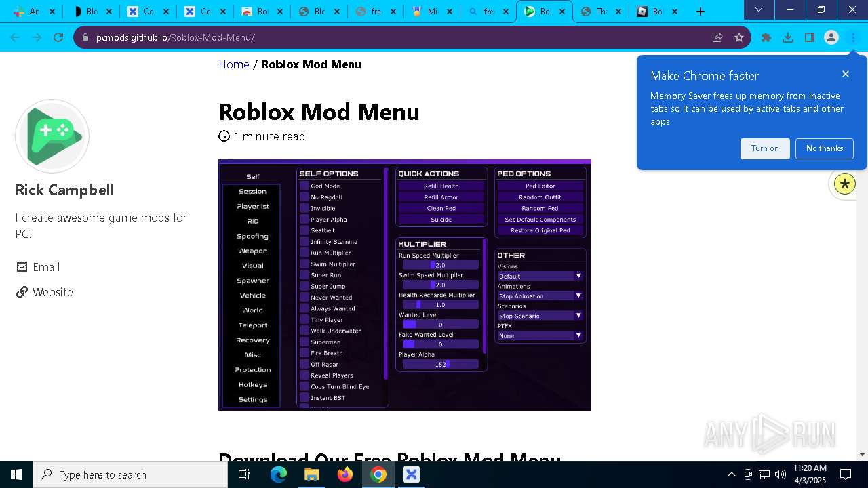Go back to the previous page

click(15, 37)
